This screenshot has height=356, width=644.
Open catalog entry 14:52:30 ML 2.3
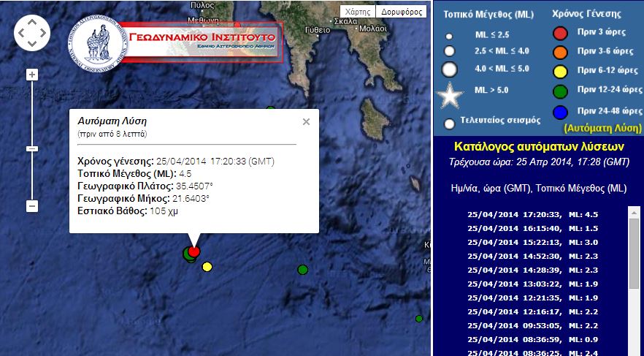pyautogui.click(x=534, y=257)
